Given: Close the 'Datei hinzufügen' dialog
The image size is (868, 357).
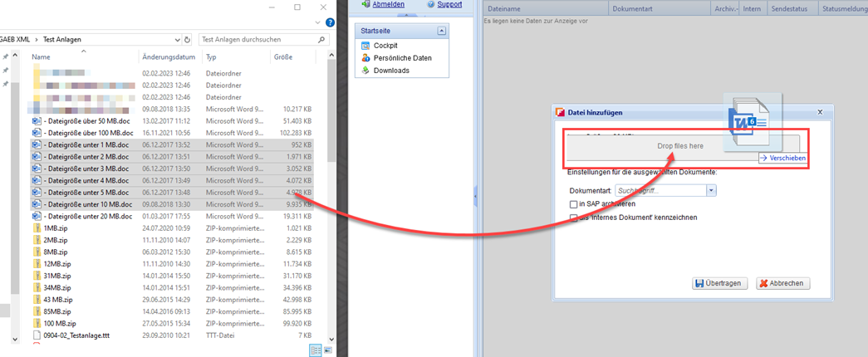Looking at the screenshot, I should pos(820,111).
